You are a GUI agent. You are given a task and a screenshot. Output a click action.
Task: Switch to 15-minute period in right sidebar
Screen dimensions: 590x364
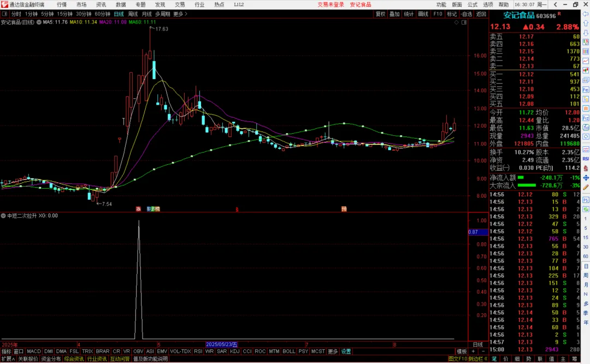coord(586,237)
